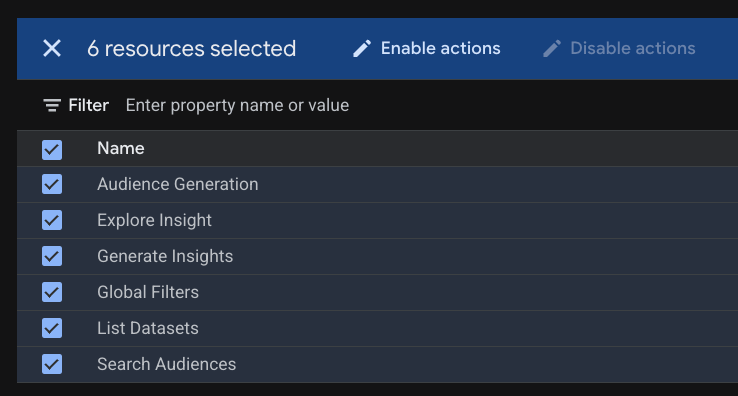Select the Search Audiences row text
738x396 pixels.
pyautogui.click(x=167, y=364)
